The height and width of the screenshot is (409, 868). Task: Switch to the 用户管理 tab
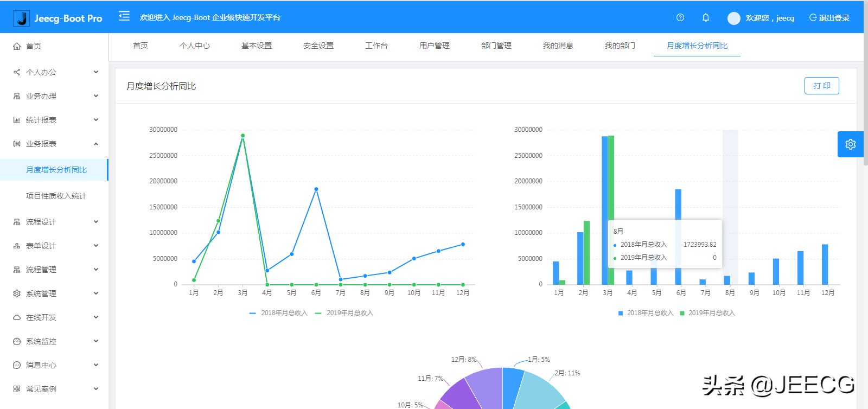point(434,46)
